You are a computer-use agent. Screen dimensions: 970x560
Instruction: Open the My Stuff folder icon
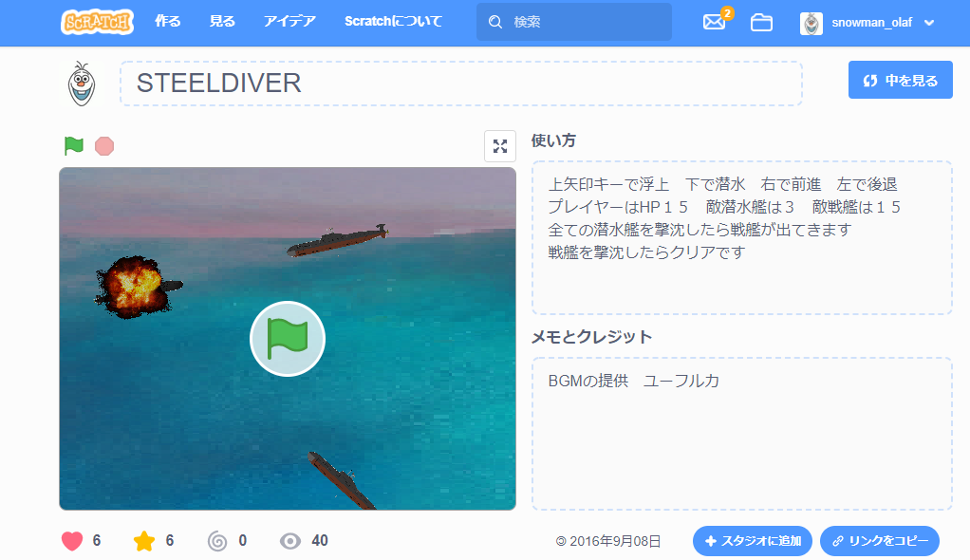click(761, 23)
